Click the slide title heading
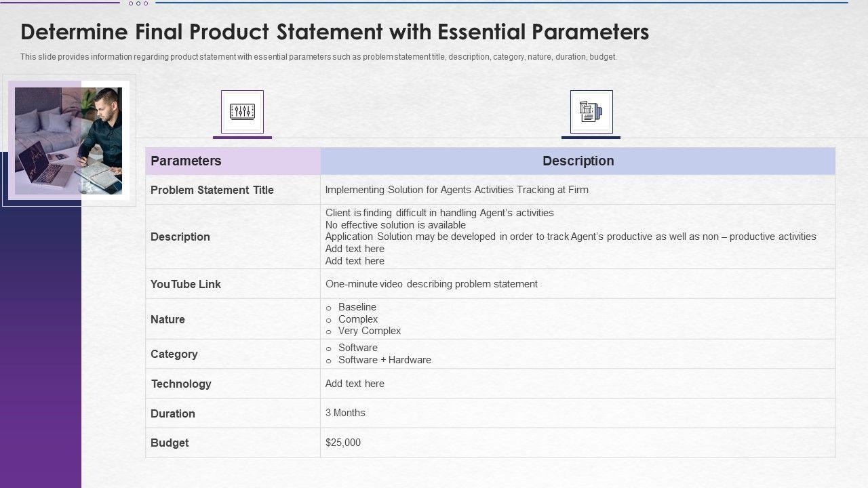868x488 pixels. (x=335, y=33)
